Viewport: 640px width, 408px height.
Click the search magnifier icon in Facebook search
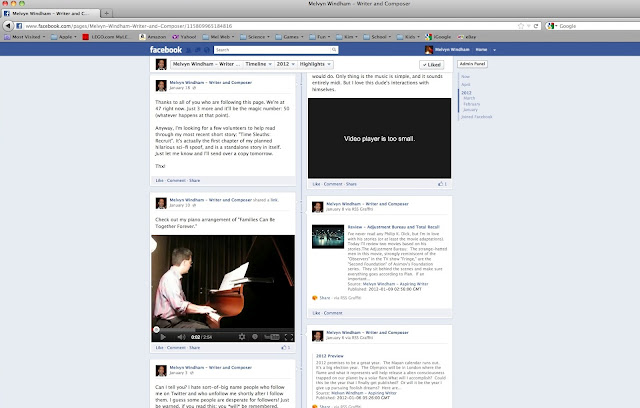point(334,50)
